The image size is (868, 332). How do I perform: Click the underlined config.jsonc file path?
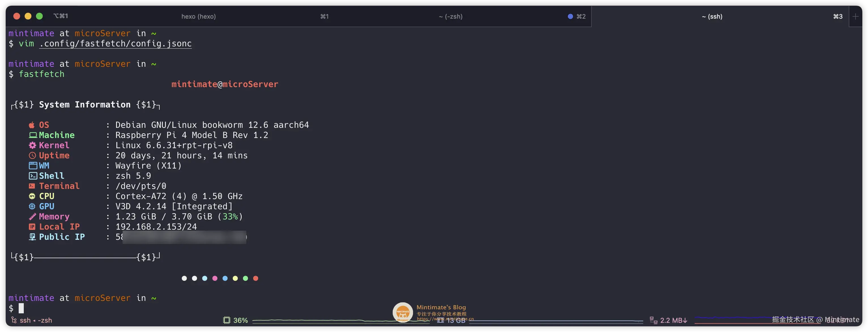(115, 44)
